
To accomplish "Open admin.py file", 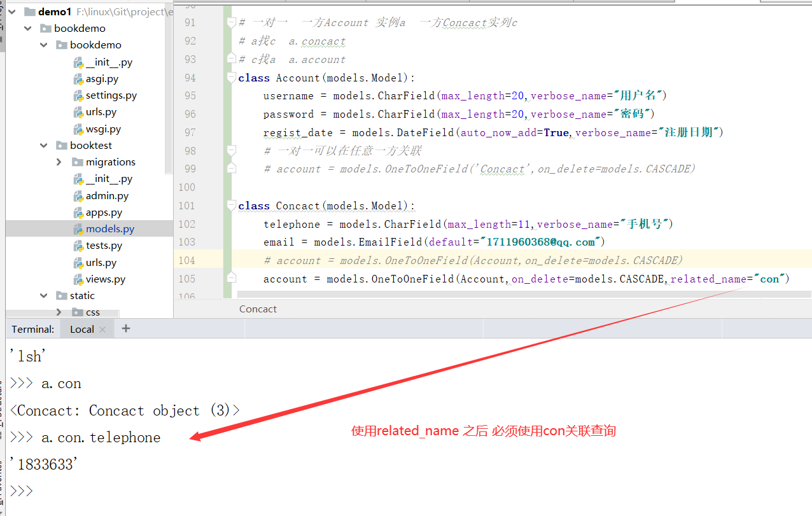I will (107, 195).
